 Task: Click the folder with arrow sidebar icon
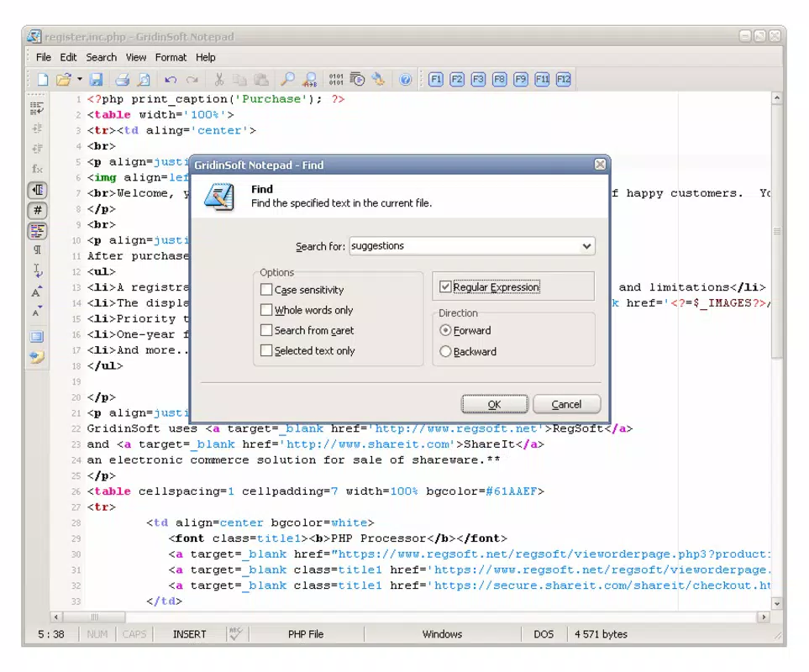(37, 357)
